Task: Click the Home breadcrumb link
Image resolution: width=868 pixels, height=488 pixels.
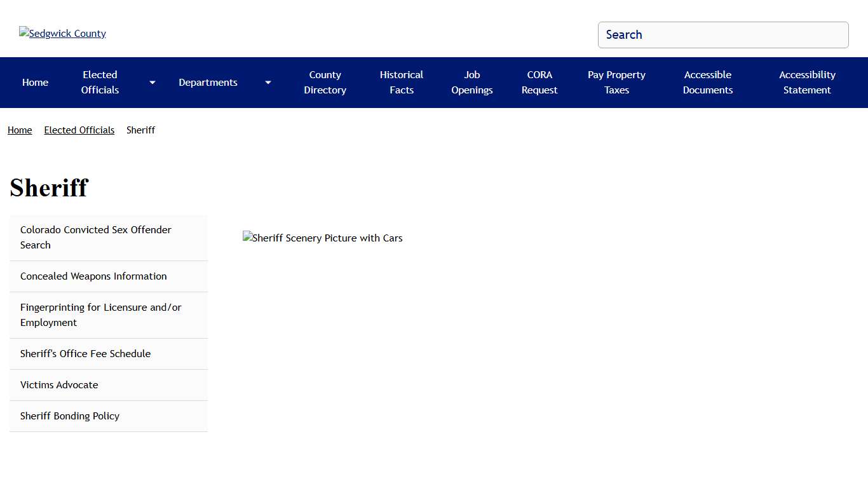Action: pos(20,130)
